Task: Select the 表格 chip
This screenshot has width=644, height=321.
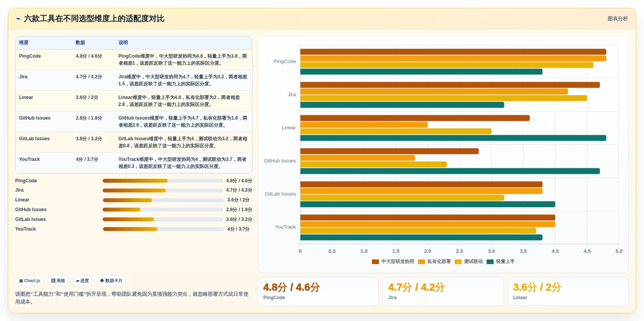Action: (58, 280)
